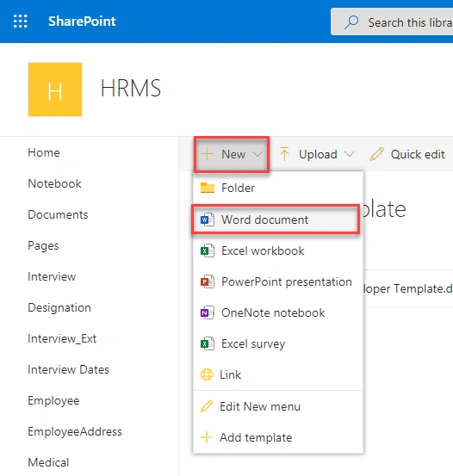Click the search magnifier icon
Image resolution: width=453 pixels, height=476 pixels.
[x=351, y=22]
